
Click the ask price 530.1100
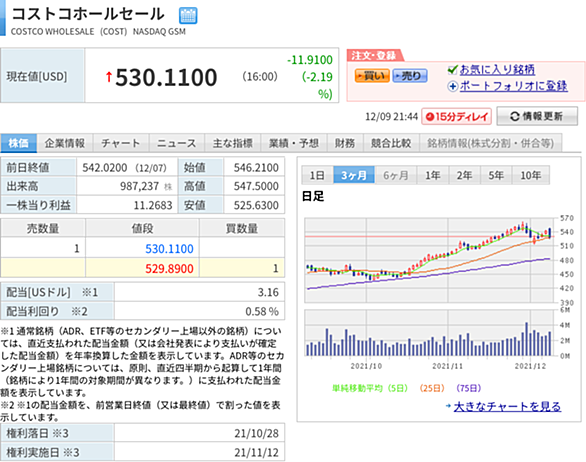169,249
